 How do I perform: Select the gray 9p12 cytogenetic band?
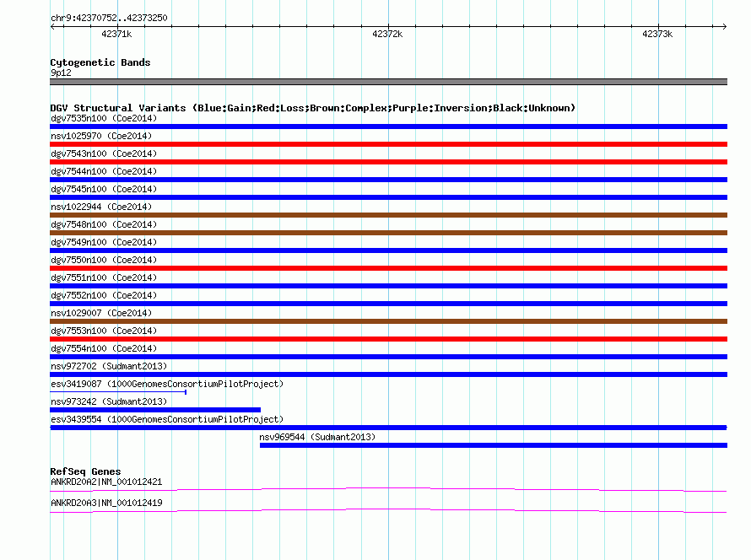388,82
